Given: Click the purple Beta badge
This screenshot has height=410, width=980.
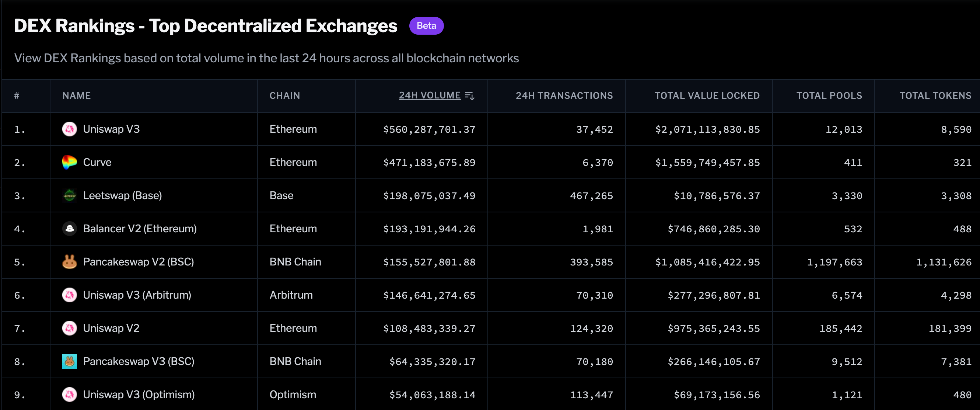Looking at the screenshot, I should point(426,26).
